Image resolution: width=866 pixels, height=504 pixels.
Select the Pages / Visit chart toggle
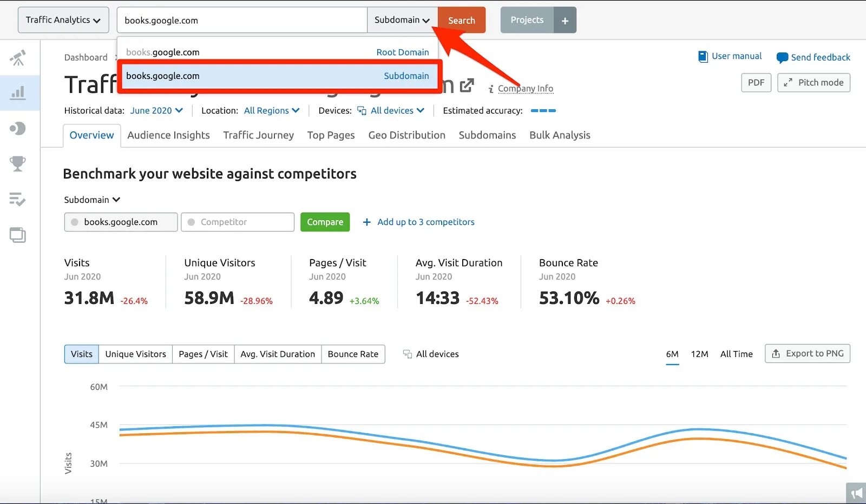click(x=204, y=354)
